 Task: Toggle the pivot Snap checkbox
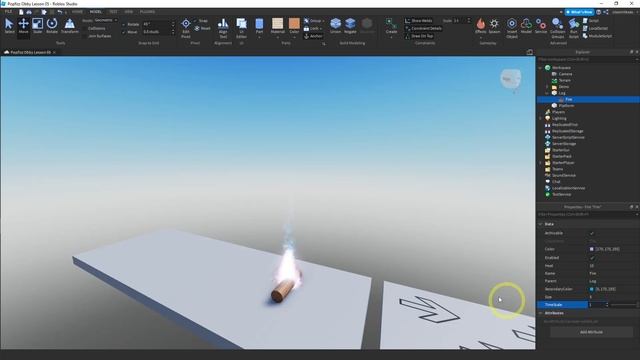[x=196, y=20]
